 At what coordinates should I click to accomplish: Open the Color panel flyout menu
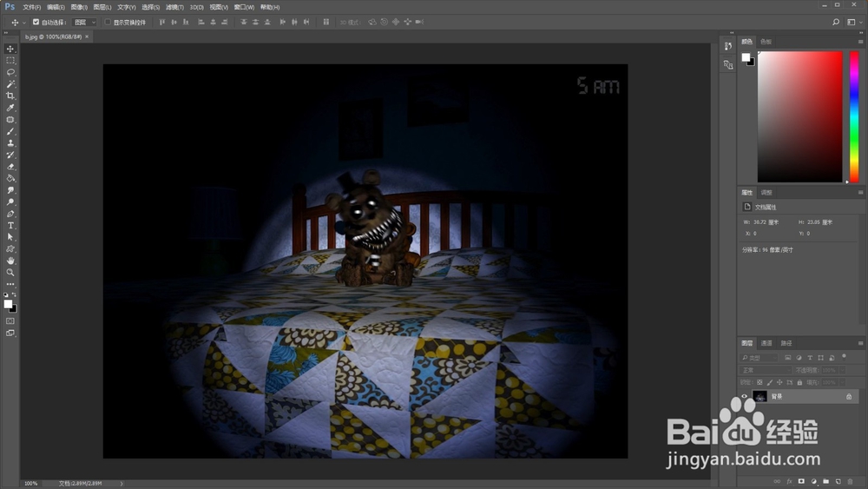pyautogui.click(x=860, y=42)
